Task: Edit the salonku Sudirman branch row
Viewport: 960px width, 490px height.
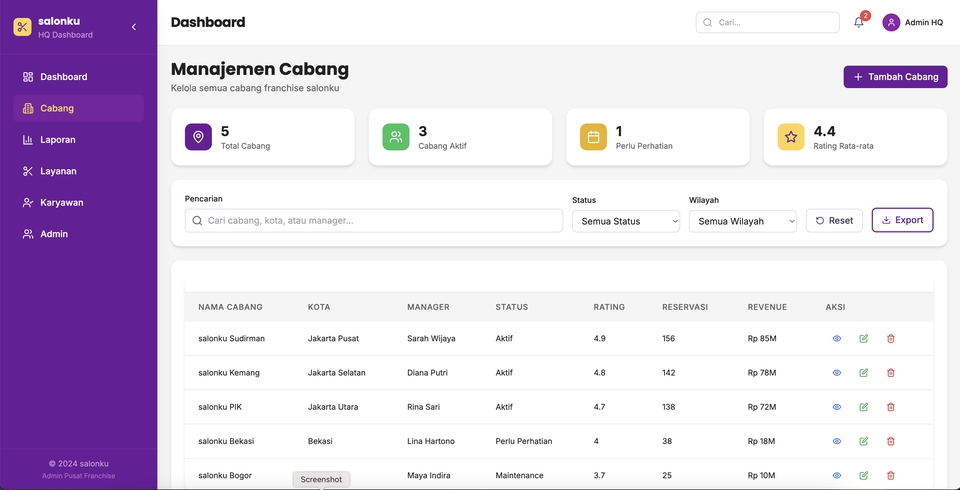Action: point(863,338)
